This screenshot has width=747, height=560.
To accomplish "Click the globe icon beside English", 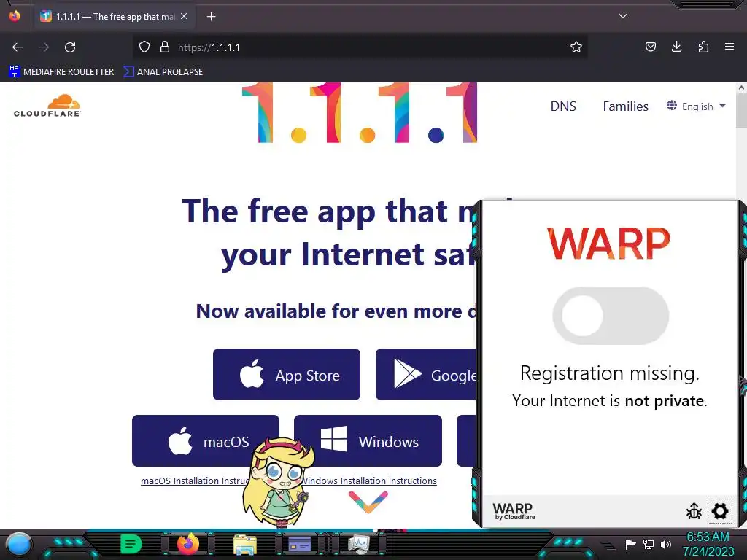I will coord(672,105).
